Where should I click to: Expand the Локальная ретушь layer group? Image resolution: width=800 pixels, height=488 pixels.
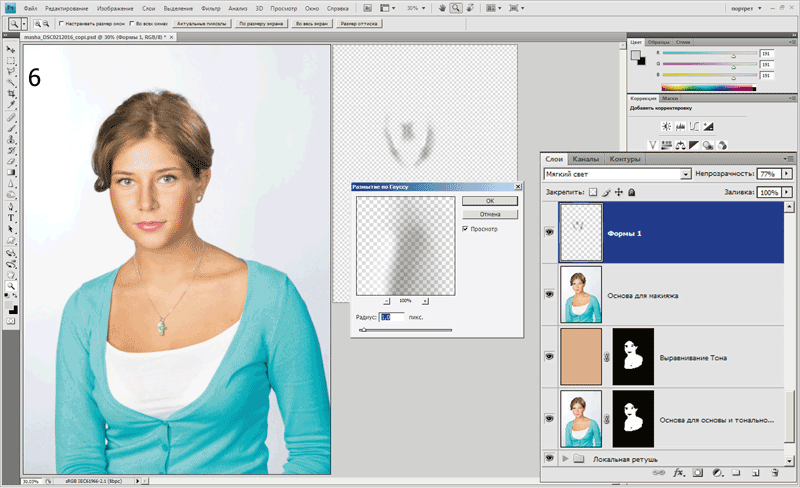tap(564, 458)
